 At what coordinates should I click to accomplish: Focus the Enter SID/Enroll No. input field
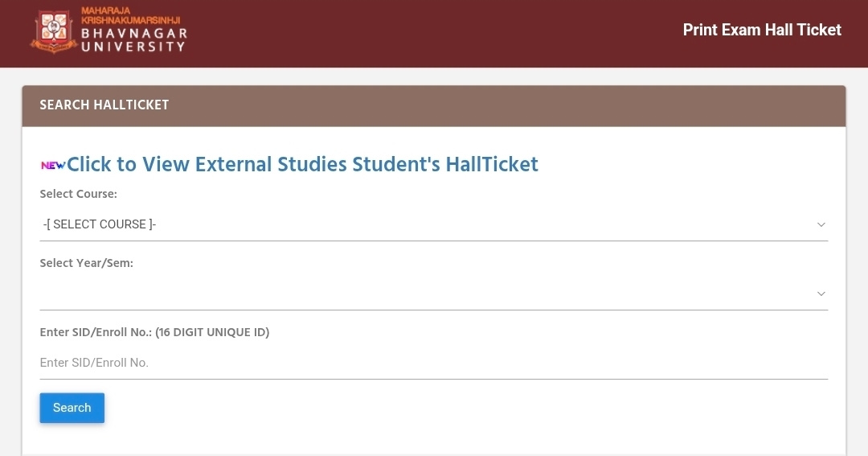tap(432, 363)
